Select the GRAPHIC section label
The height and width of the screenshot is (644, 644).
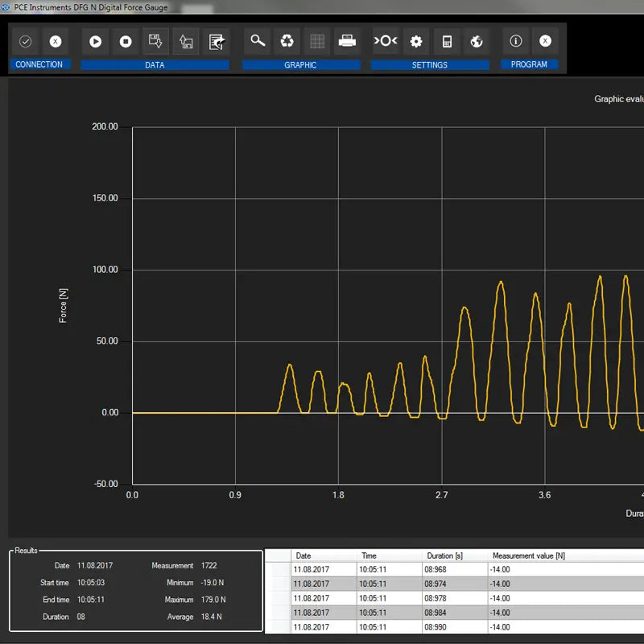pos(301,64)
